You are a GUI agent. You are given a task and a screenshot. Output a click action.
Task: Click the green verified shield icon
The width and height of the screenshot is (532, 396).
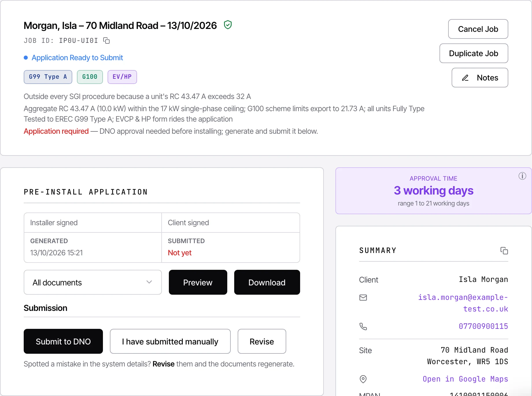228,25
